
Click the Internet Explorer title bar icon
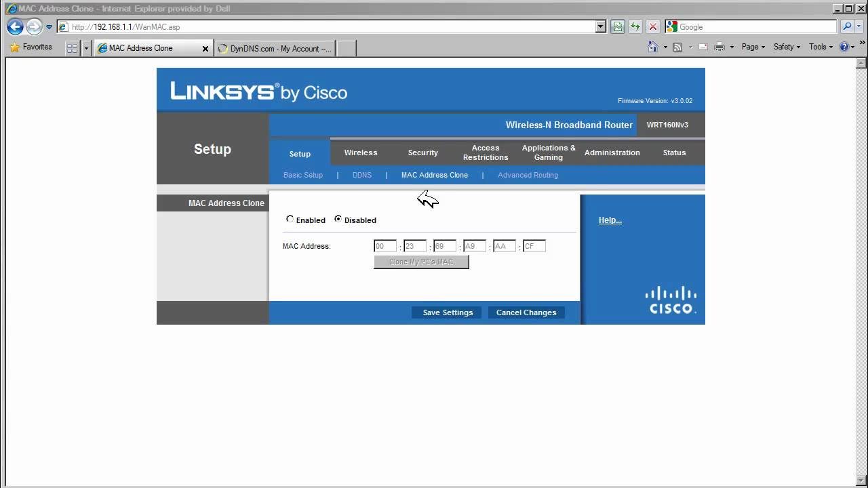pos(11,8)
